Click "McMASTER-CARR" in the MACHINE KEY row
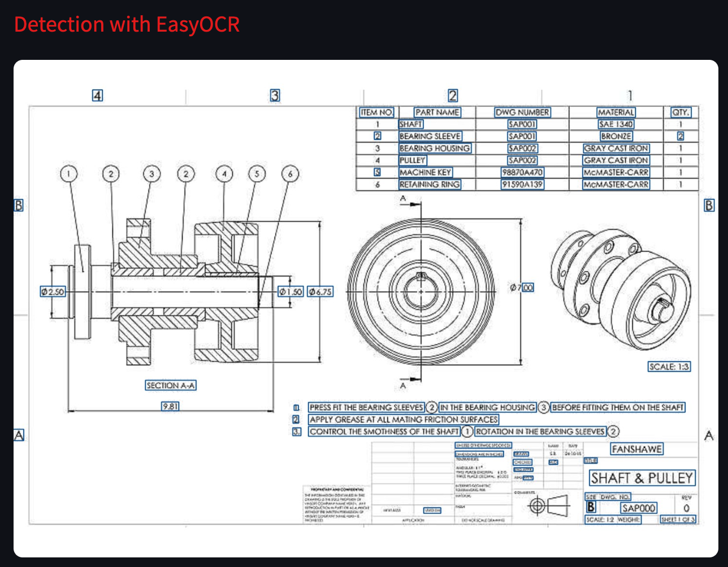 [x=616, y=172]
